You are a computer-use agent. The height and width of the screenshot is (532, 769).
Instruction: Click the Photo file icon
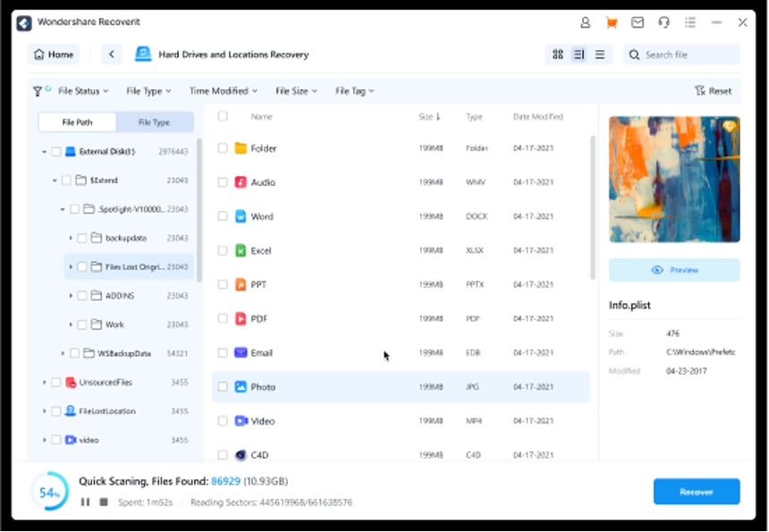pos(241,387)
